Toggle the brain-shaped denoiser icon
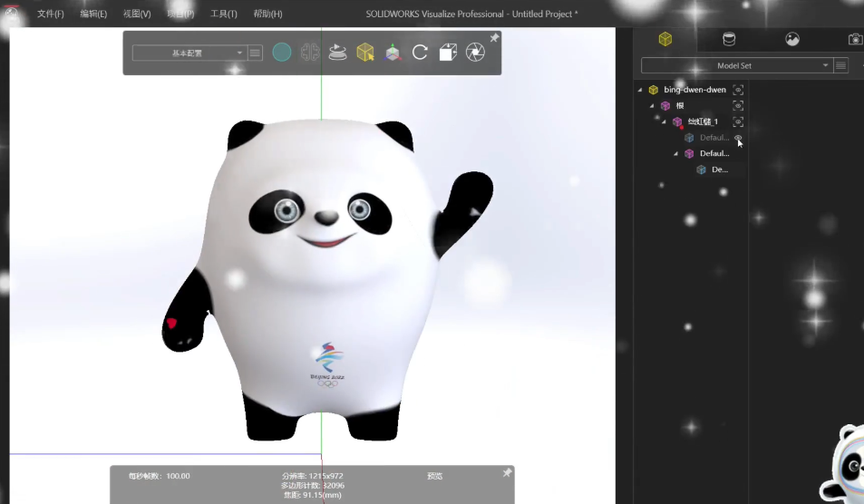864x504 pixels. click(310, 53)
